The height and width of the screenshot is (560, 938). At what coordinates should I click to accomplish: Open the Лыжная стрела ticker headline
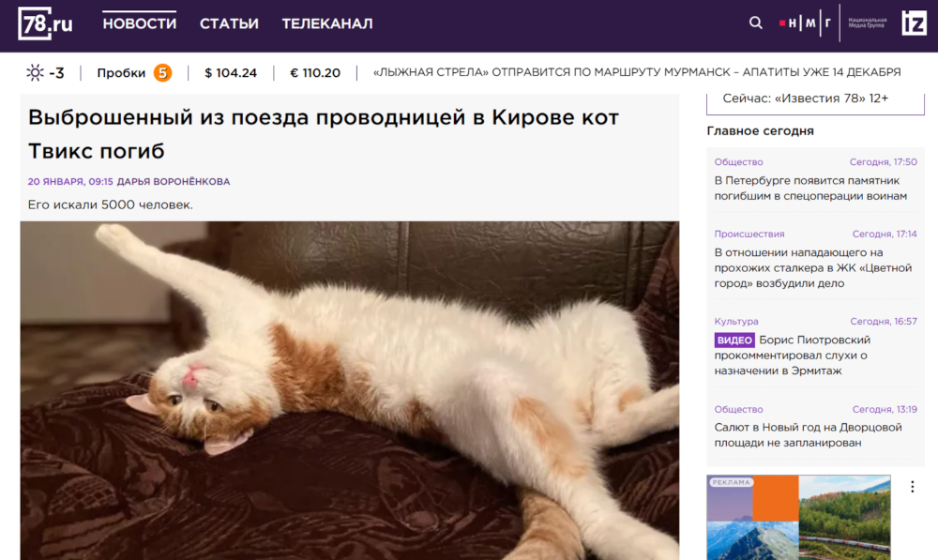tap(637, 72)
